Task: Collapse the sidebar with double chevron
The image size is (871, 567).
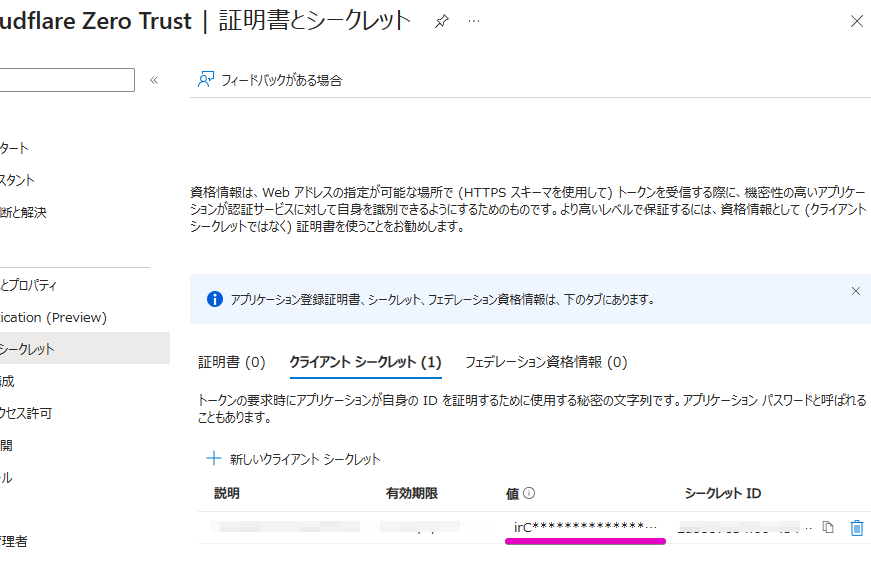Action: point(154,80)
